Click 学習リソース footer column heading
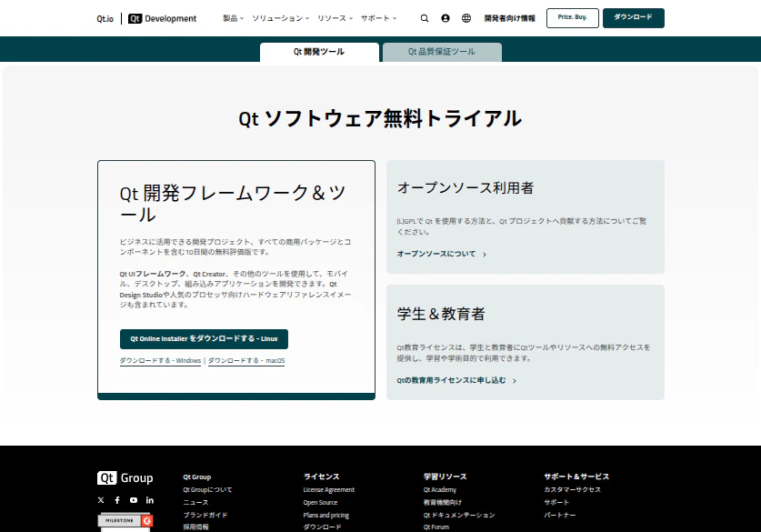Viewport: 761px width, 532px height. pos(445,477)
